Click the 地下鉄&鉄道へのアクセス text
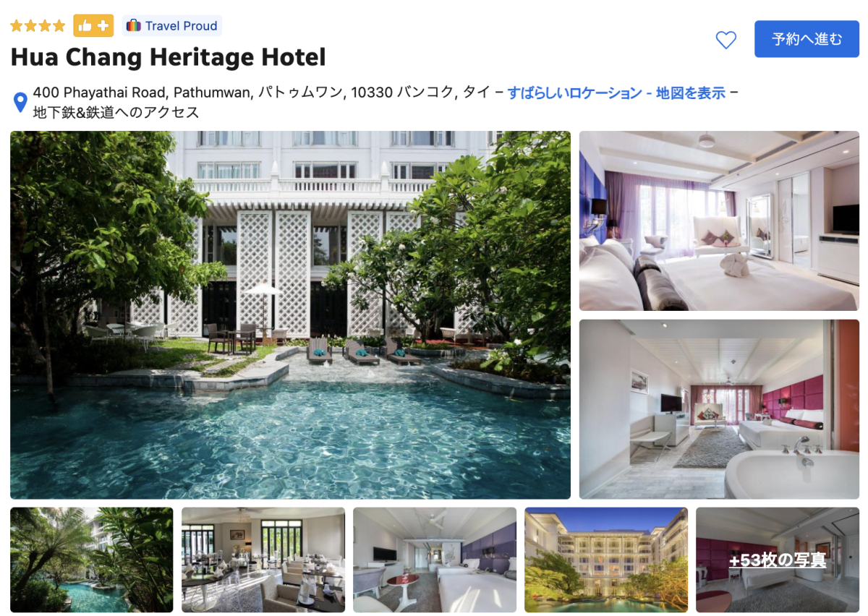 (x=116, y=112)
